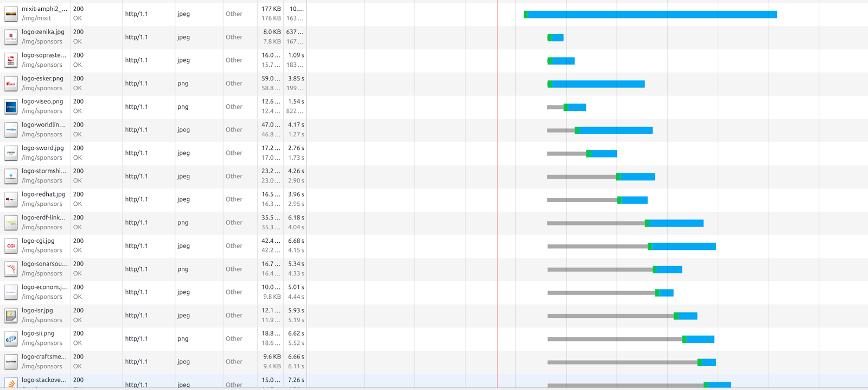Image resolution: width=868 pixels, height=390 pixels.
Task: Click the logo-stackove thumbnail icon
Action: tap(11, 383)
